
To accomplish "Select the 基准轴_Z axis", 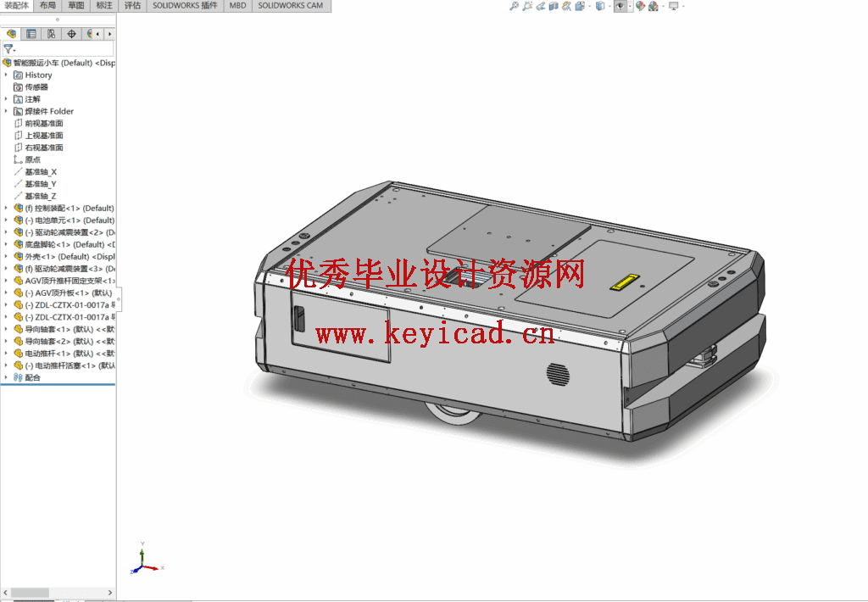I will point(36,196).
